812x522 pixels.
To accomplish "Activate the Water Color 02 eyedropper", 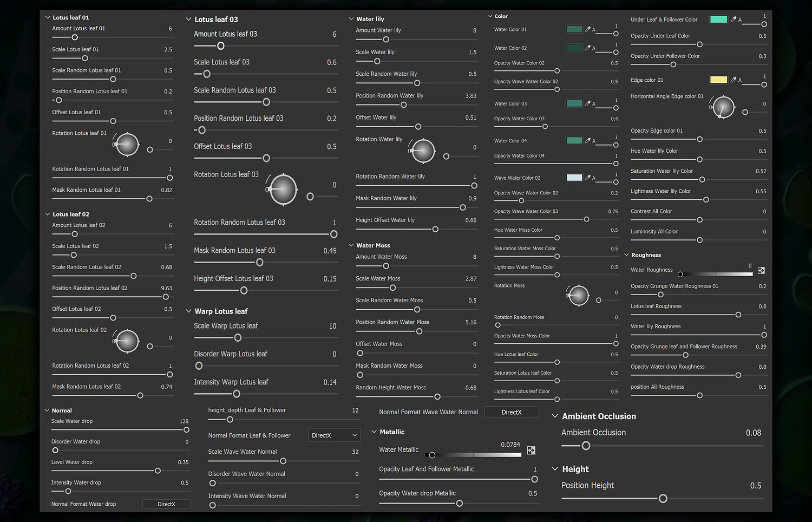I will 588,48.
